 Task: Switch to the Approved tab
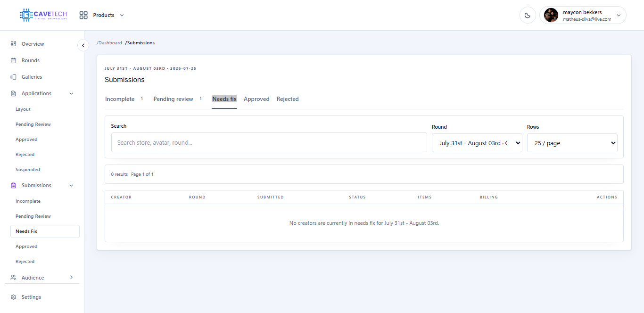click(x=256, y=99)
